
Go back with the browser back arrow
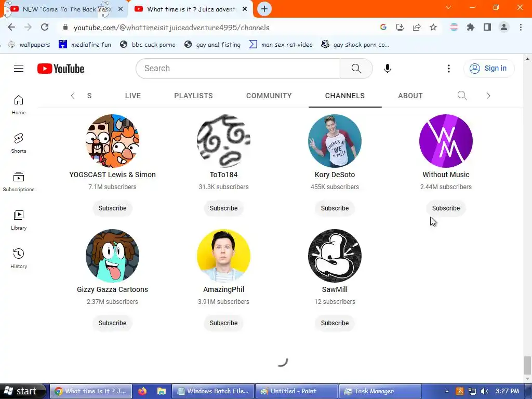tap(11, 27)
